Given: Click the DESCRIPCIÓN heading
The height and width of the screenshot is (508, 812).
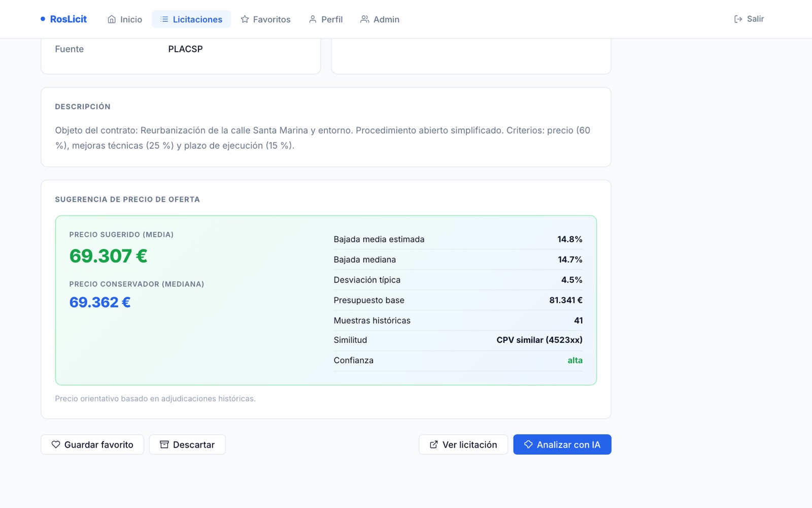Looking at the screenshot, I should [83, 107].
